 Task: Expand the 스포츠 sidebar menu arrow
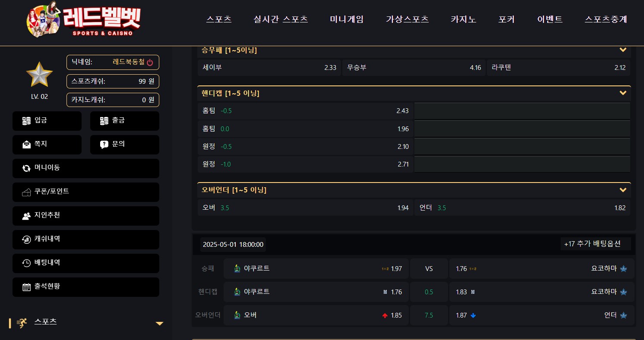(159, 323)
